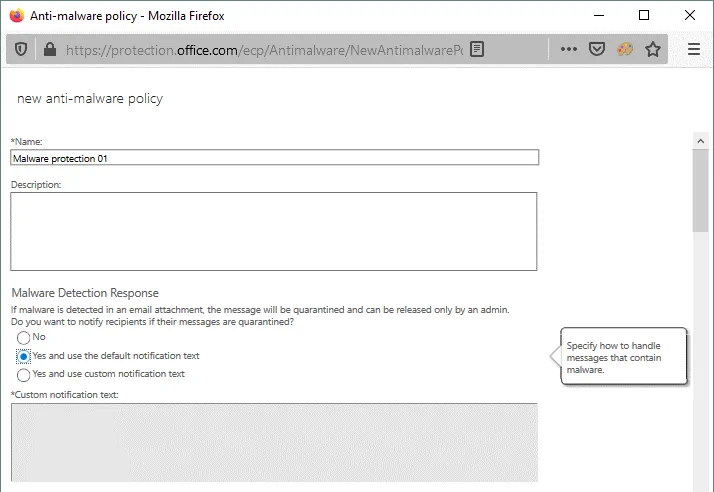
Task: Minimize the Anti-malware policy window
Action: coord(598,15)
